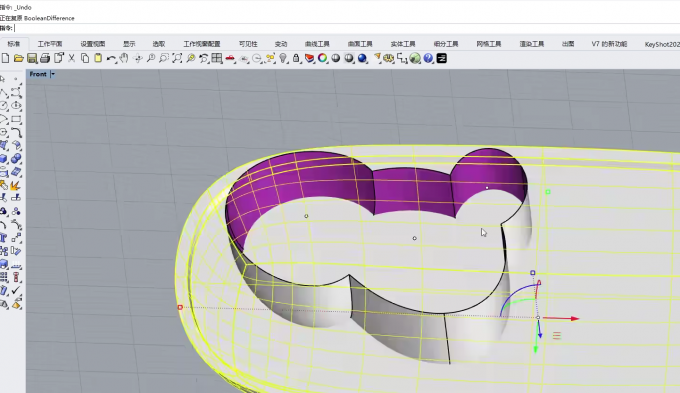
Task: Click the green scale handle near the cutout
Action: tap(548, 192)
